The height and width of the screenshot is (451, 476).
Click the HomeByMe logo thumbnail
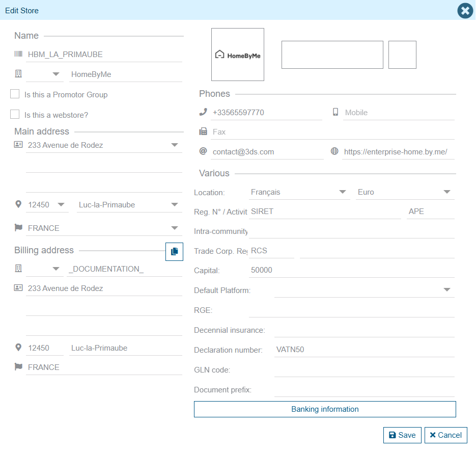(238, 55)
